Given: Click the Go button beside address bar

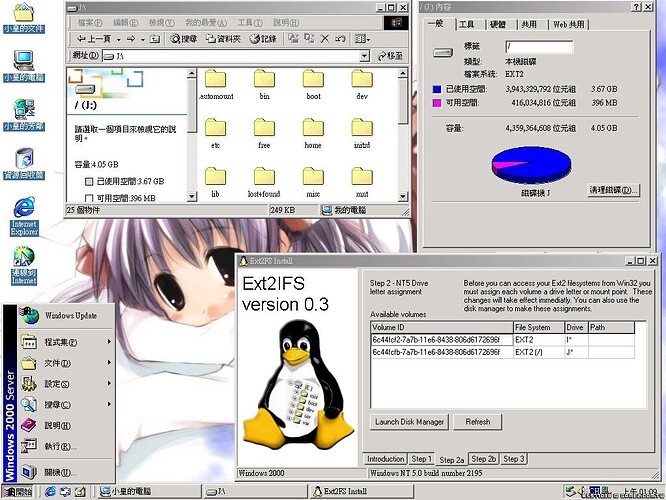Looking at the screenshot, I should (390, 56).
